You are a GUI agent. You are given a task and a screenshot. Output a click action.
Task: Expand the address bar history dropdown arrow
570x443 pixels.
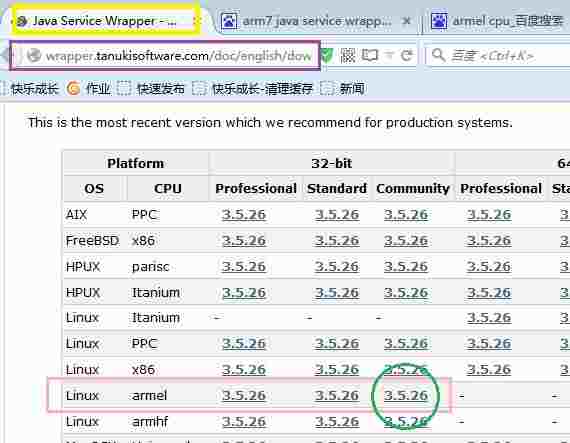389,56
